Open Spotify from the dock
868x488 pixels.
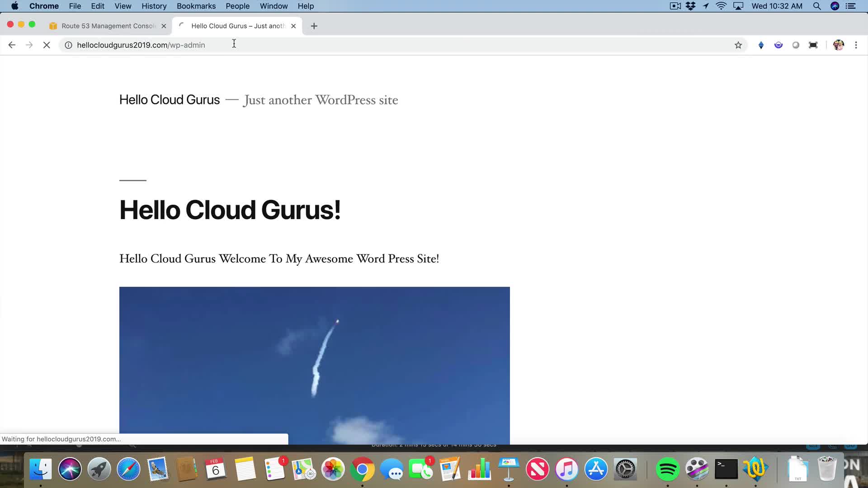point(667,469)
